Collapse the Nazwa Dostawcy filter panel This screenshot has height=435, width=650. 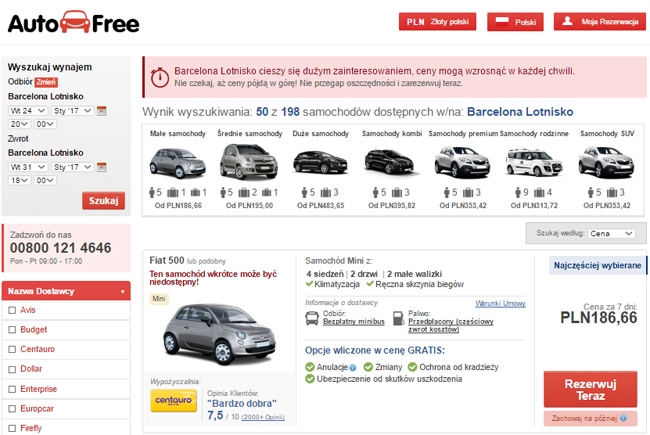122,291
